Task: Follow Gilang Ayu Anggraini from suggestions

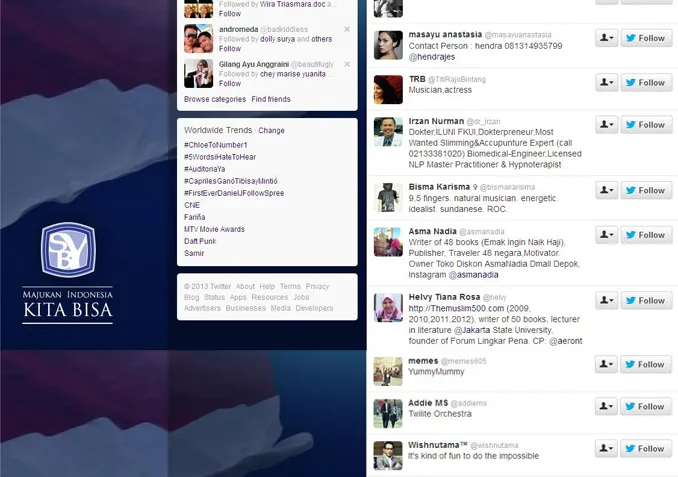Action: (x=230, y=83)
